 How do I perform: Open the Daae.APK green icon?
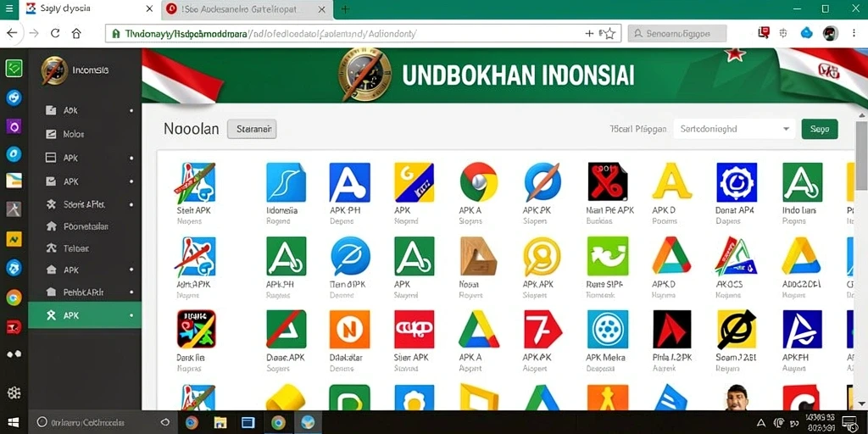pos(286,330)
